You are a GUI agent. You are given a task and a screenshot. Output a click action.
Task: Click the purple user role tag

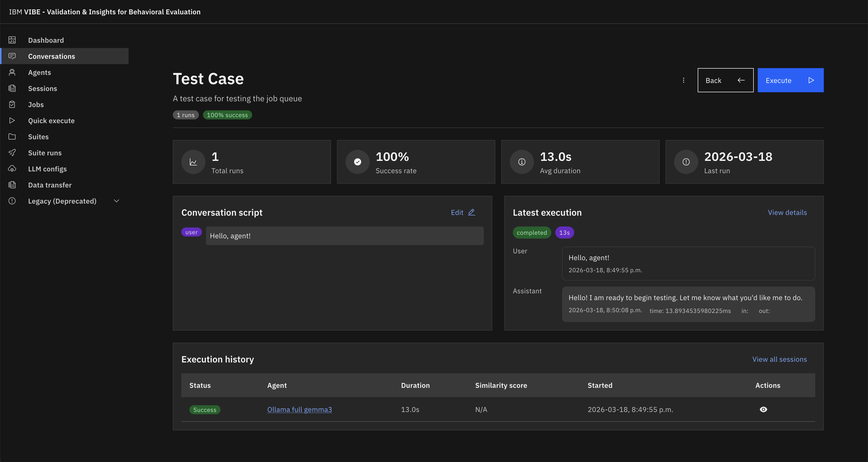coord(191,232)
